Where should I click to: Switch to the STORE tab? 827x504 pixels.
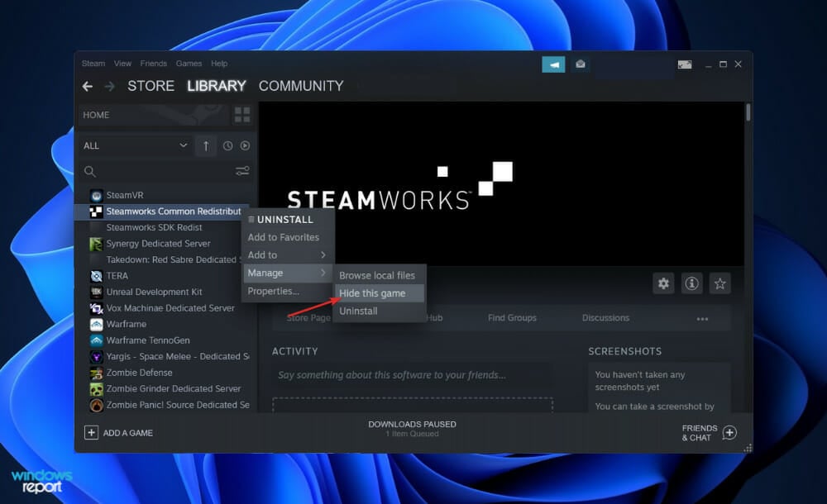click(x=151, y=86)
